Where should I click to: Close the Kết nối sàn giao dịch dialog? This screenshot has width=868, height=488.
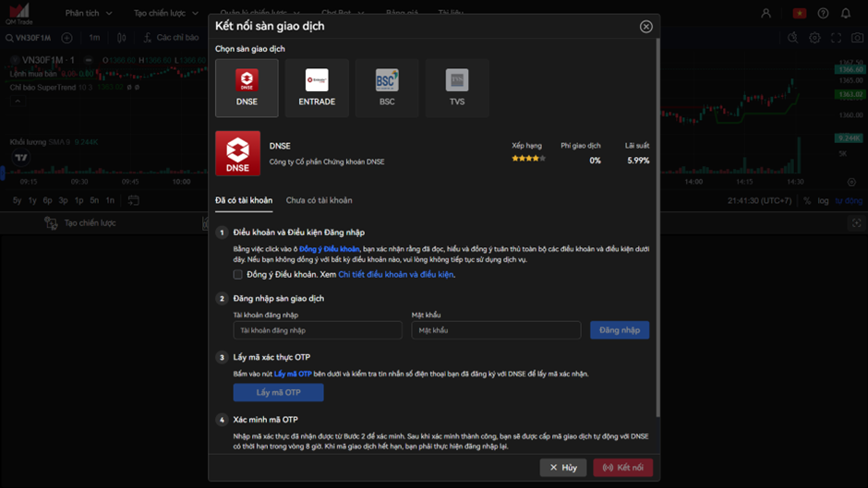point(646,27)
